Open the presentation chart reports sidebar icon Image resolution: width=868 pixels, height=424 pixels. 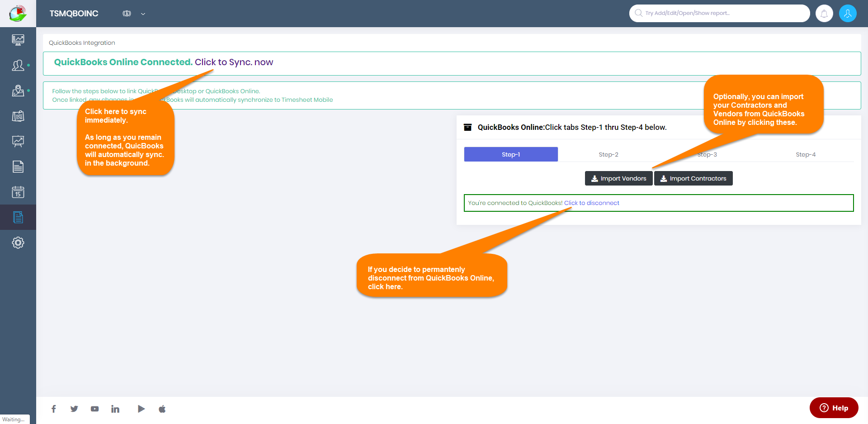pos(18,141)
